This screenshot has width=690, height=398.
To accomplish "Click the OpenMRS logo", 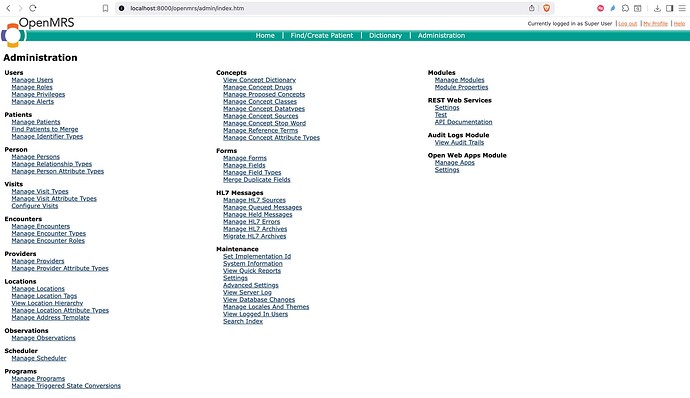I will (37, 32).
